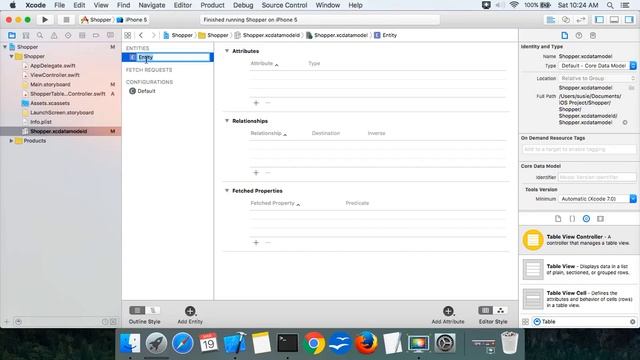Image resolution: width=640 pixels, height=360 pixels.
Task: Switch Outline Style to flat list
Action: [x=137, y=310]
